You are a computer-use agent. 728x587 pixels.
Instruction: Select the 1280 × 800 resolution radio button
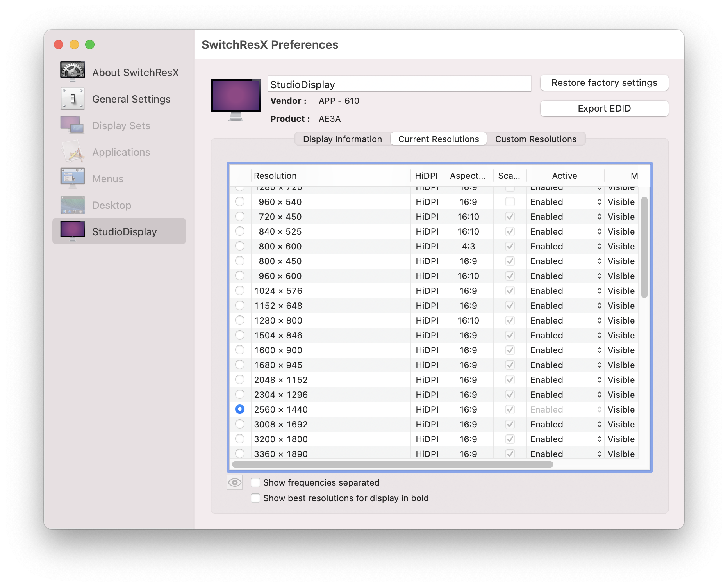click(x=240, y=320)
